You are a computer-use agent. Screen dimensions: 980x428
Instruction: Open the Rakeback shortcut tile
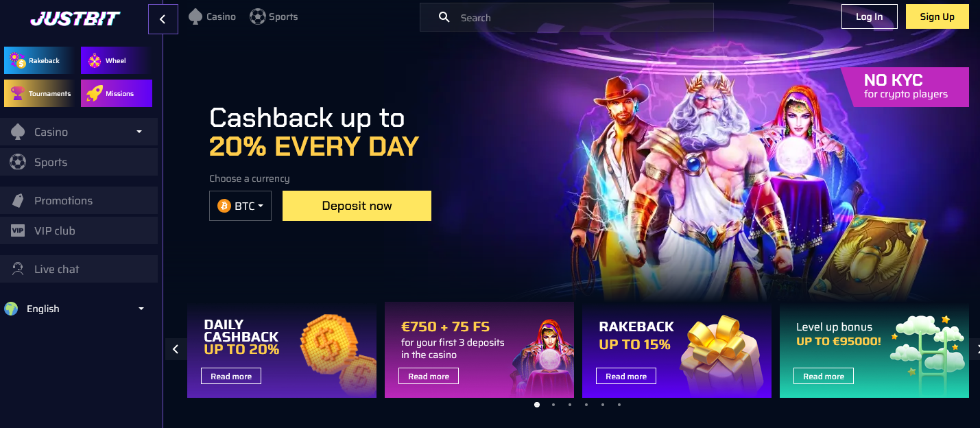point(40,60)
